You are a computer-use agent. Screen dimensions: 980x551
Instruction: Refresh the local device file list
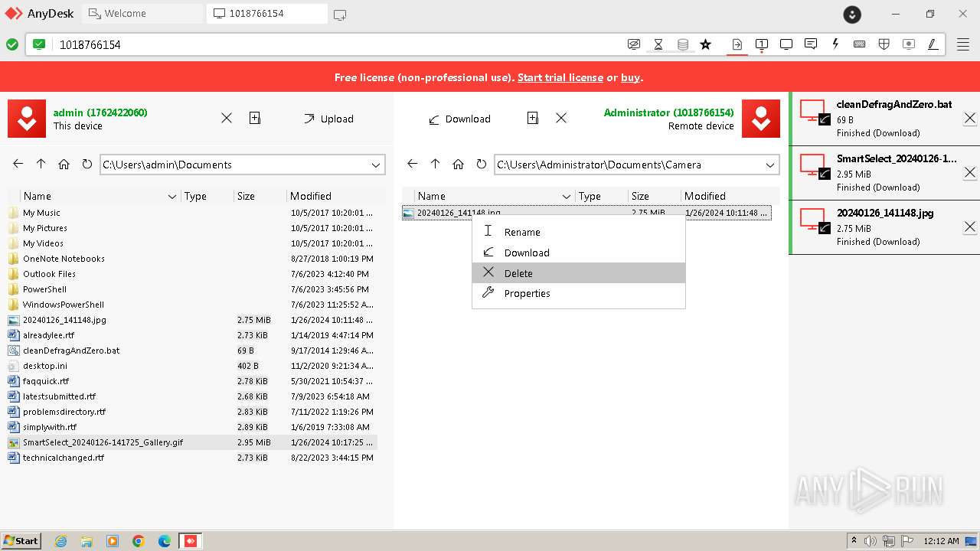pyautogui.click(x=87, y=164)
